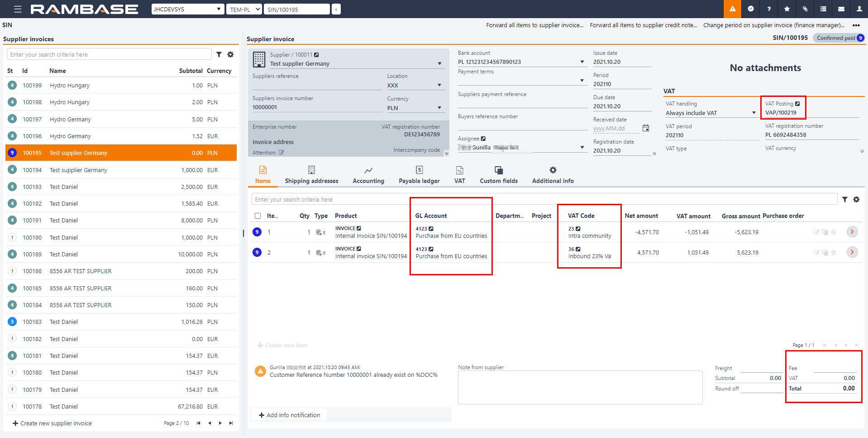Click the warning alert icon in top bar
868x438 pixels.
(x=732, y=9)
